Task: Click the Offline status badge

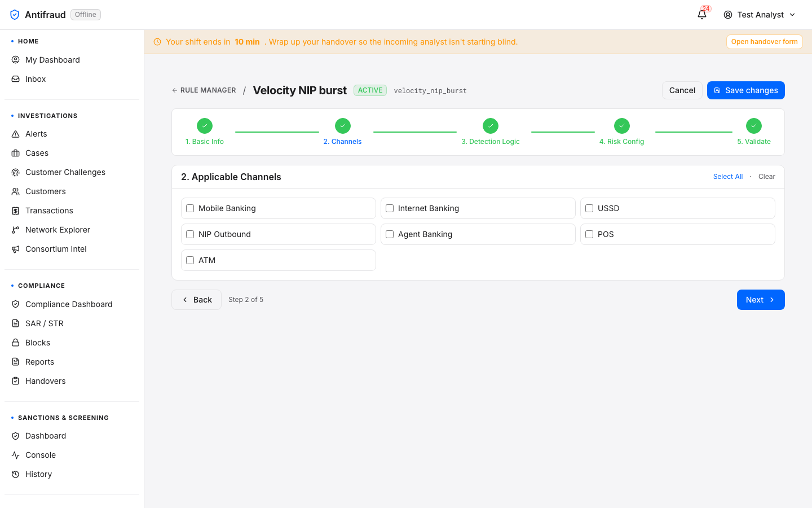Action: 86,15
